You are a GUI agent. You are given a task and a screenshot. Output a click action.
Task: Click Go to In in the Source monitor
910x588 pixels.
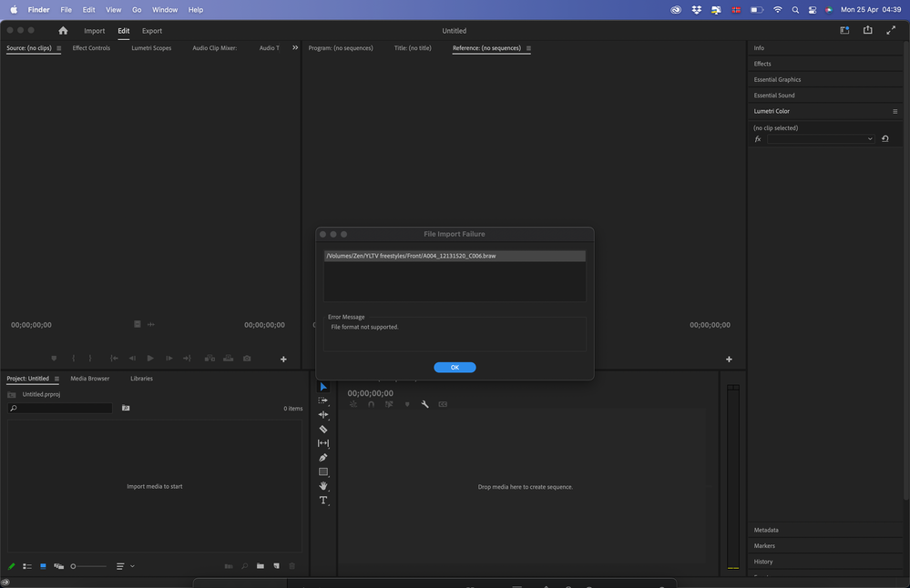pyautogui.click(x=115, y=359)
